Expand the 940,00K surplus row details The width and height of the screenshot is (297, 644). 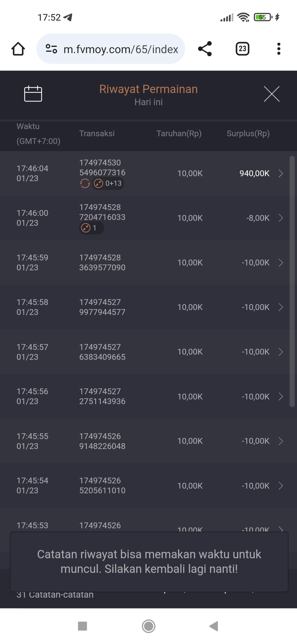(281, 173)
